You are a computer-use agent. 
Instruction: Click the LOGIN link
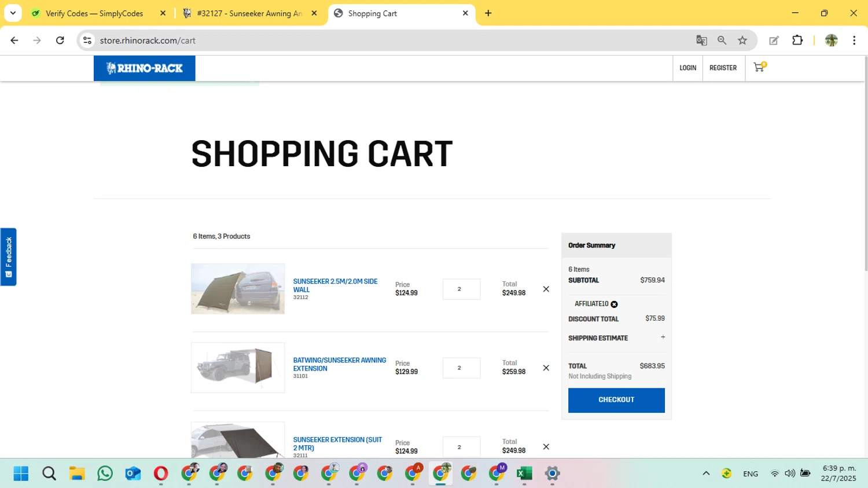point(687,68)
